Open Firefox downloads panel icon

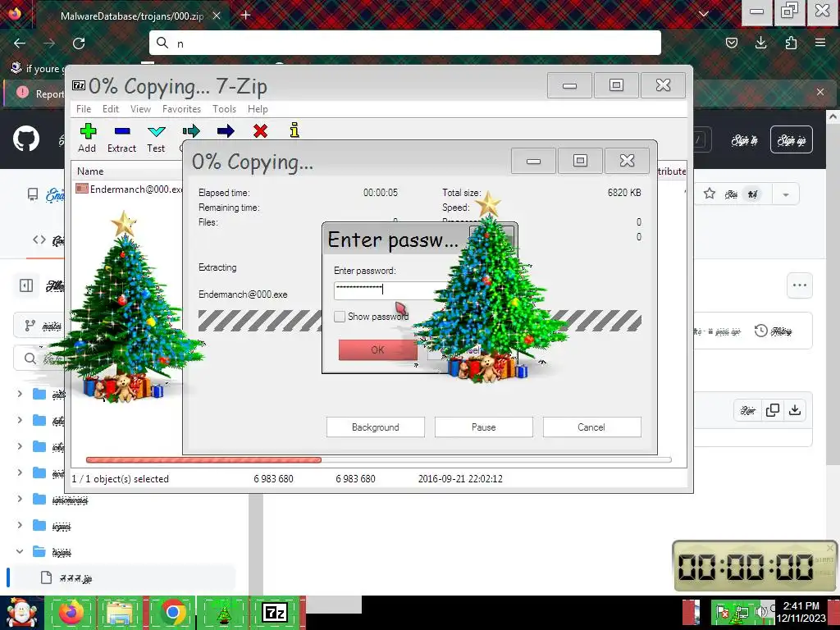[760, 43]
